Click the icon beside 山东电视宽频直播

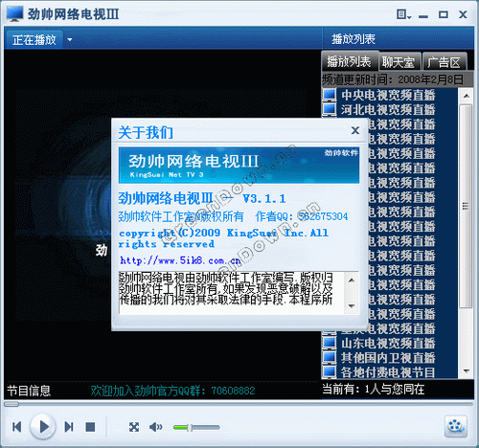point(330,343)
